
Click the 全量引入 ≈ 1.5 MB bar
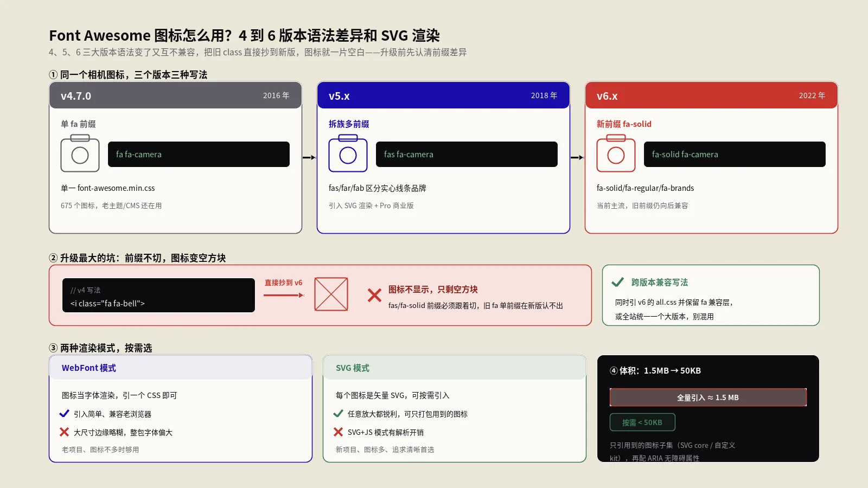[x=708, y=397]
